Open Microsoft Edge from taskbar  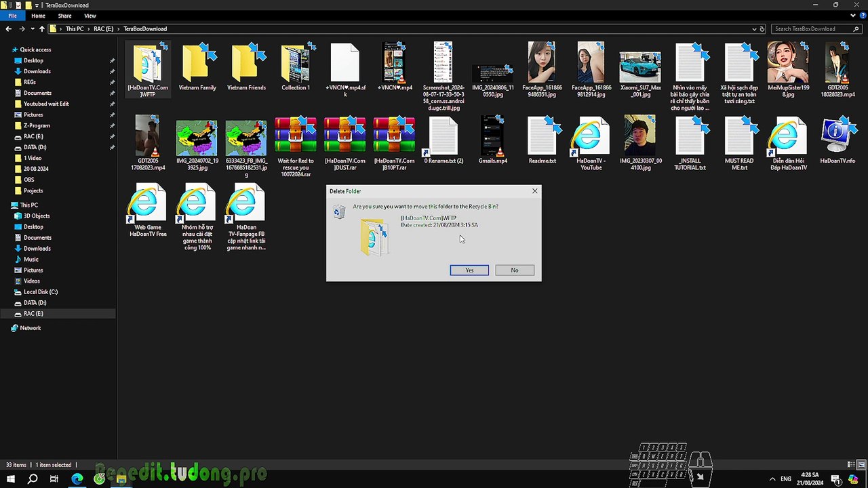77,479
